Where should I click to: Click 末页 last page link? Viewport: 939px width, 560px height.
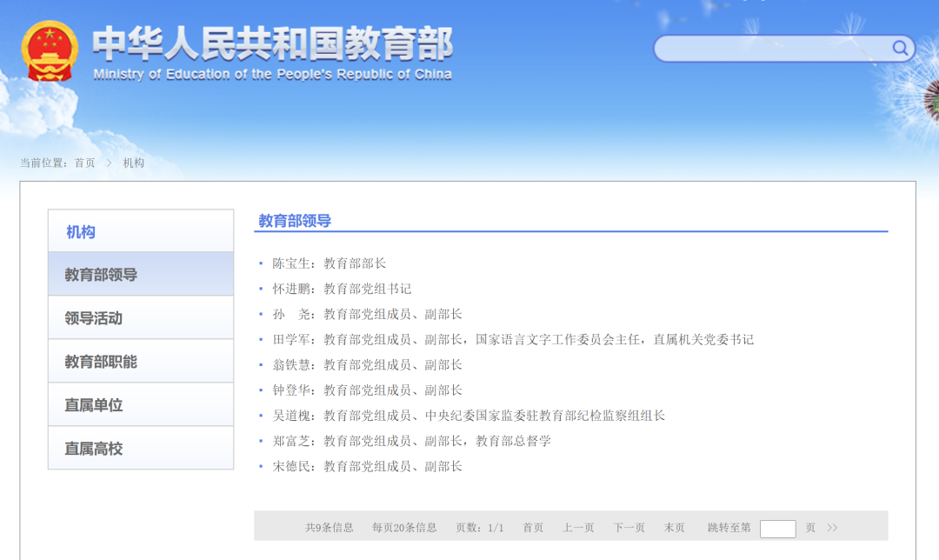tap(675, 528)
